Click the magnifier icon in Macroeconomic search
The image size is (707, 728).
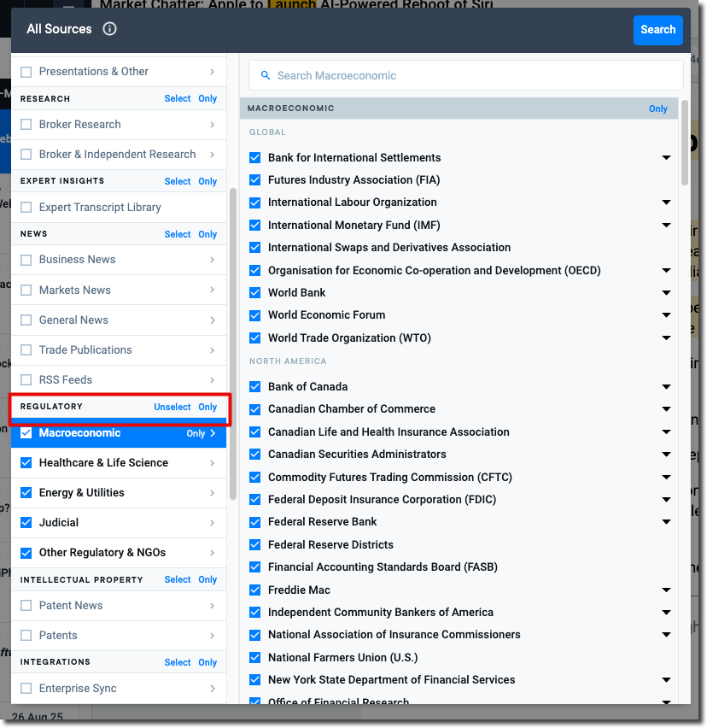pyautogui.click(x=265, y=75)
